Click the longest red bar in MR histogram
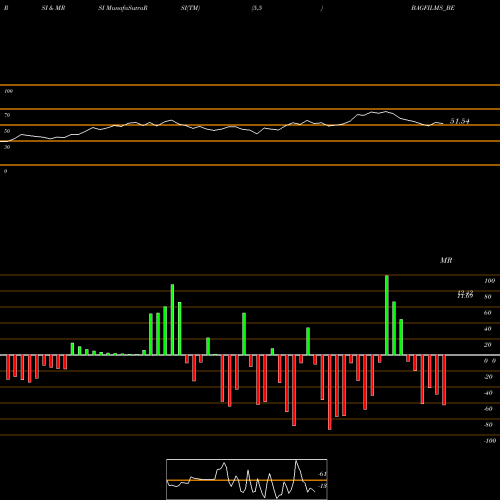500x500 pixels. 330,392
